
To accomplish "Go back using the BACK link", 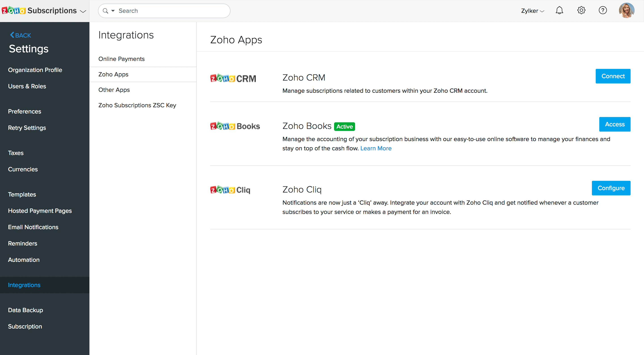I will point(21,35).
